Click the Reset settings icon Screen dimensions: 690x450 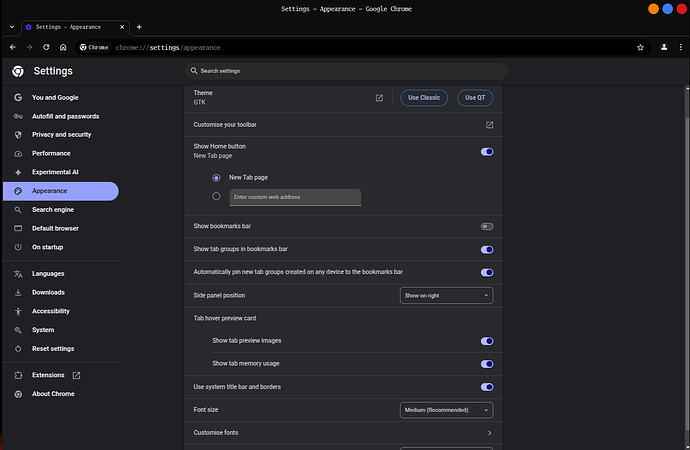18,349
